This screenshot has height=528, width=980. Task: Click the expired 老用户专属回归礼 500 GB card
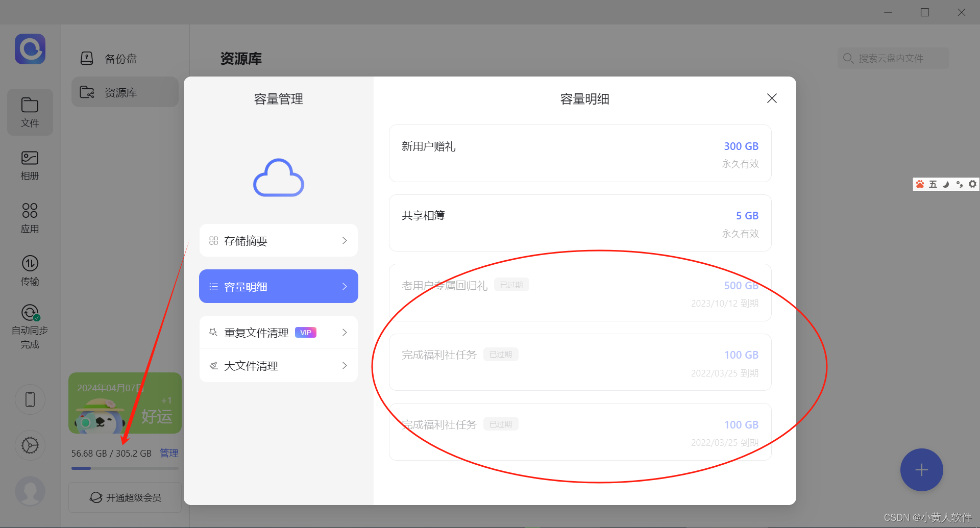580,293
